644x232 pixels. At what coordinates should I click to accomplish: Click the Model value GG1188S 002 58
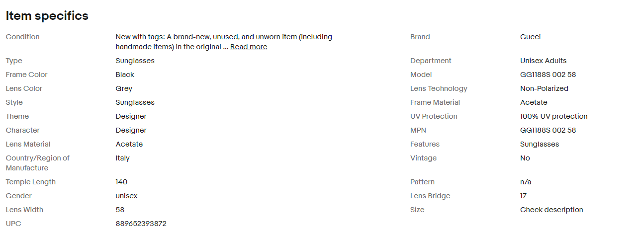(548, 75)
